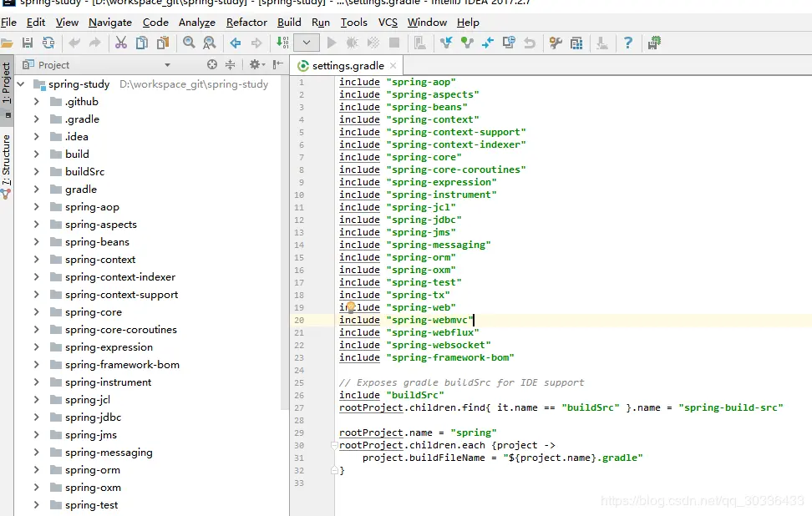Viewport: 812px width, 516px height.
Task: Open the Navigate menu
Action: [109, 23]
